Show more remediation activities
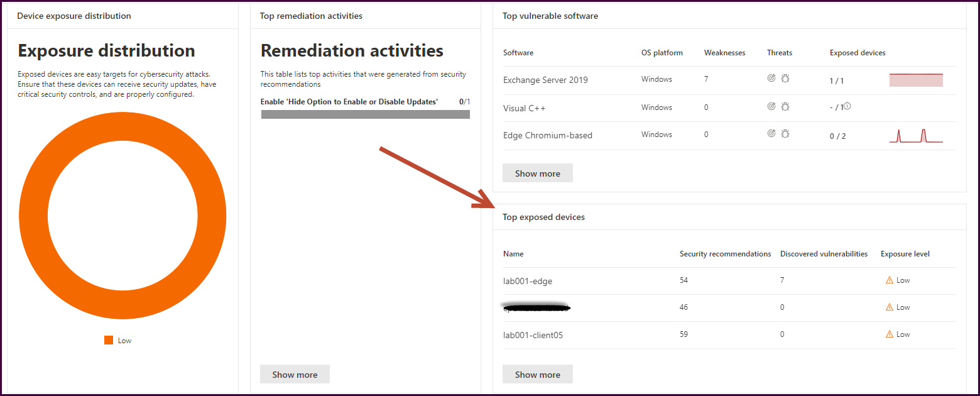The height and width of the screenshot is (396, 980). 295,375
